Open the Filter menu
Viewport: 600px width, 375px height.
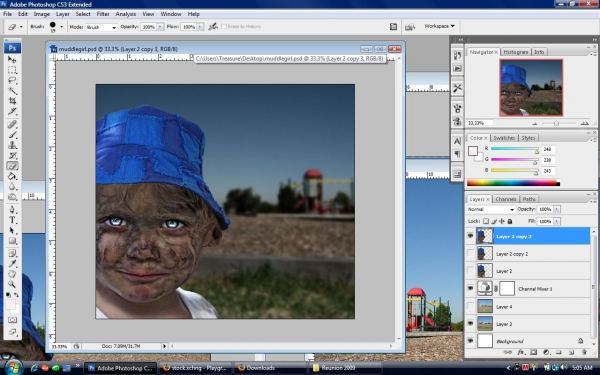pyautogui.click(x=103, y=14)
